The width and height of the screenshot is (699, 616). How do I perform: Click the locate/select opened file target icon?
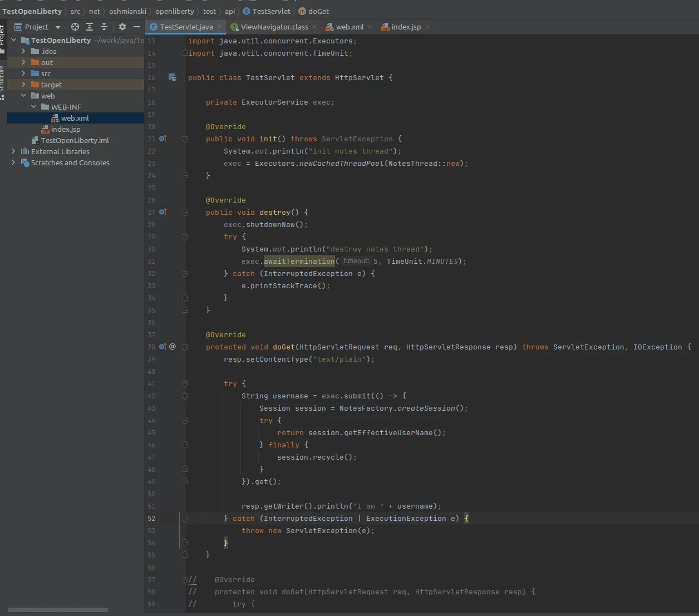(75, 27)
